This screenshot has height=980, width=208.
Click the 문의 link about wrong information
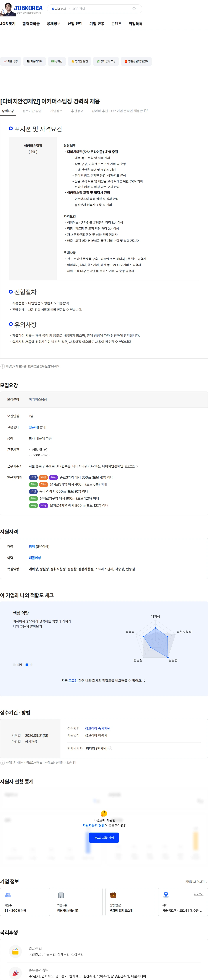[x=47, y=366]
